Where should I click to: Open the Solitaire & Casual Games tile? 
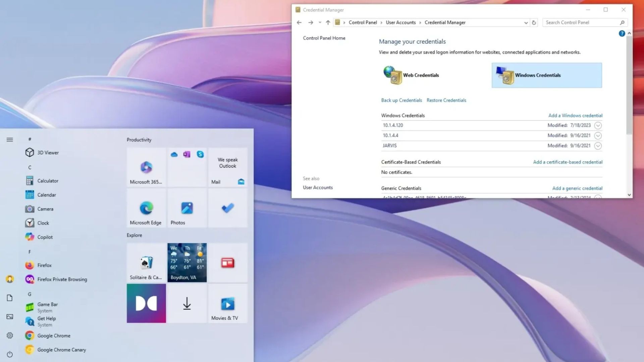[146, 263]
